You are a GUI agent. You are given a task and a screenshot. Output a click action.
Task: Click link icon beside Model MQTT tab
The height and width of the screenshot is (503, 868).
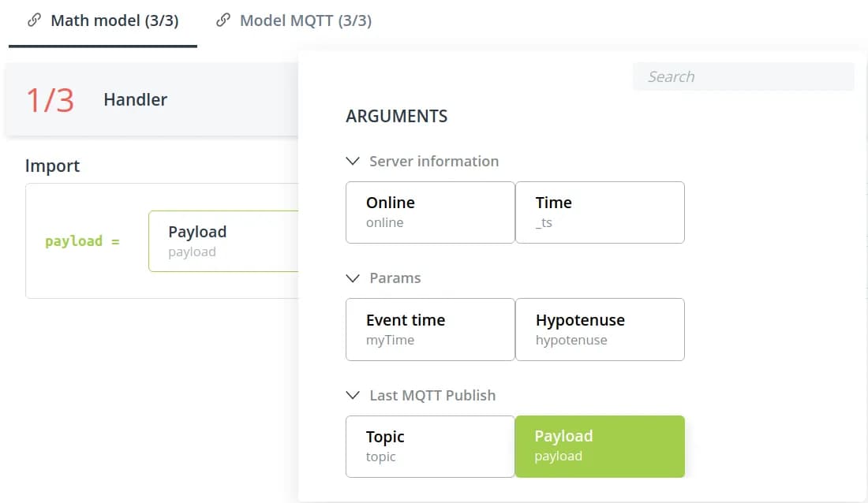[x=224, y=20]
